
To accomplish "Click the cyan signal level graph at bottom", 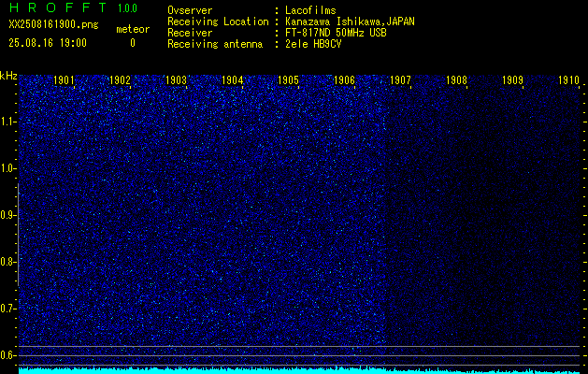I will point(299,370).
